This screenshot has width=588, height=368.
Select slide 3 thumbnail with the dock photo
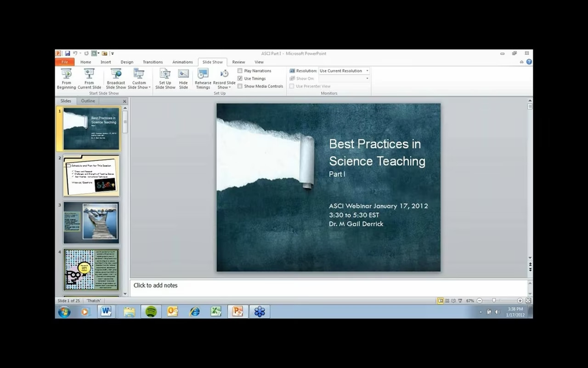point(91,223)
